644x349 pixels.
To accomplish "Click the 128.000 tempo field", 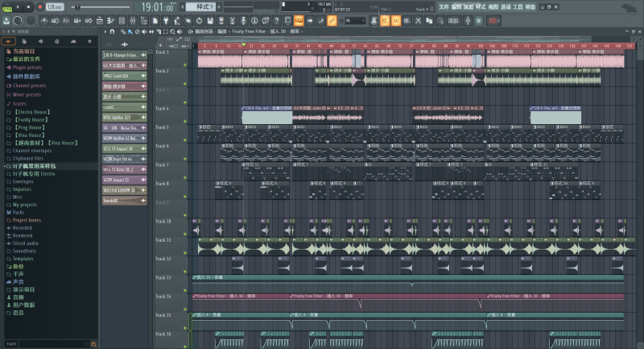I will tap(54, 6).
